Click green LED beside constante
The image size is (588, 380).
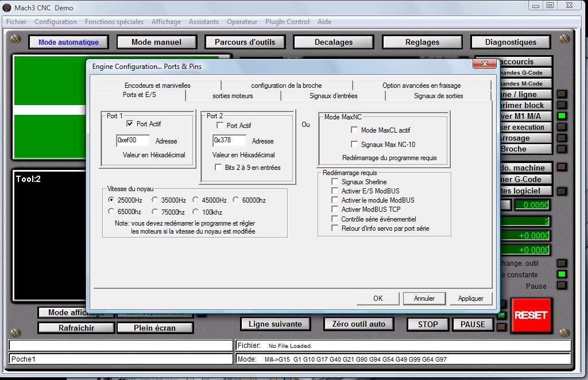(562, 274)
